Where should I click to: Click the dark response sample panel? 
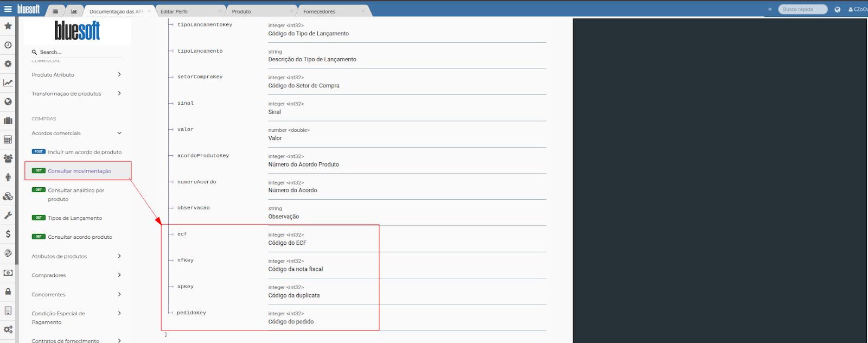pyautogui.click(x=719, y=181)
